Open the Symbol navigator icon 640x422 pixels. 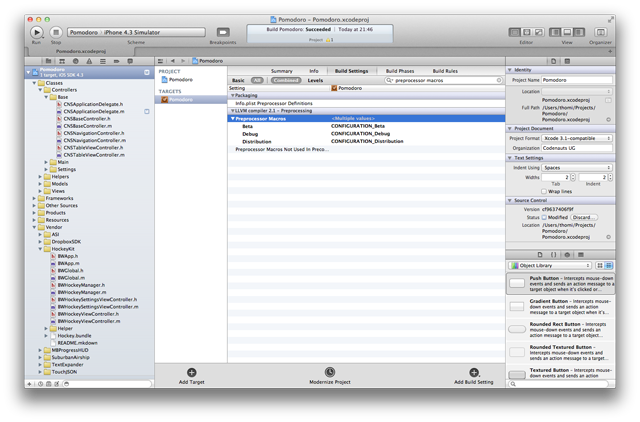pos(62,61)
